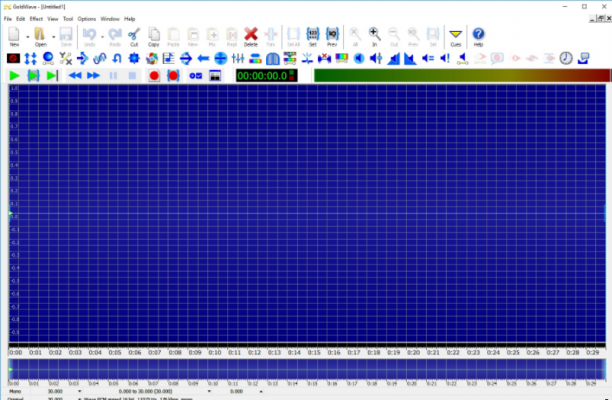
Task: Click the Open file button
Action: pos(41,37)
